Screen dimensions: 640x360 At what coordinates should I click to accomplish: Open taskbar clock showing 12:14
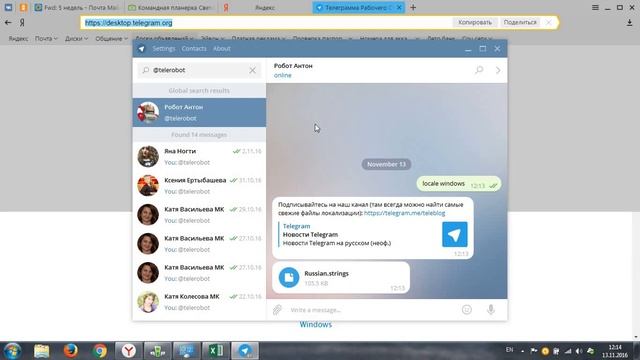tap(615, 351)
